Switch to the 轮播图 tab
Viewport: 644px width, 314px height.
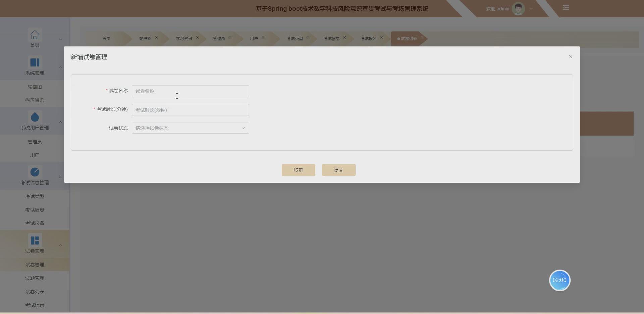click(144, 38)
